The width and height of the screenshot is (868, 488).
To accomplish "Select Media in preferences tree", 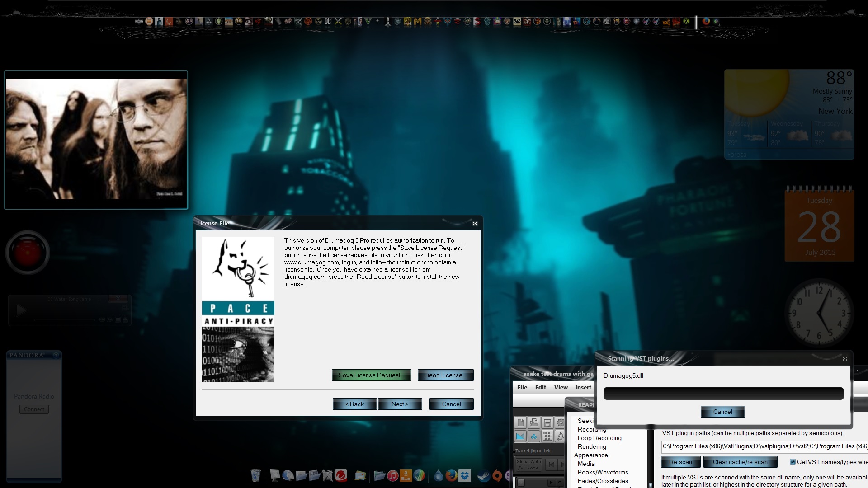I will coord(586,464).
